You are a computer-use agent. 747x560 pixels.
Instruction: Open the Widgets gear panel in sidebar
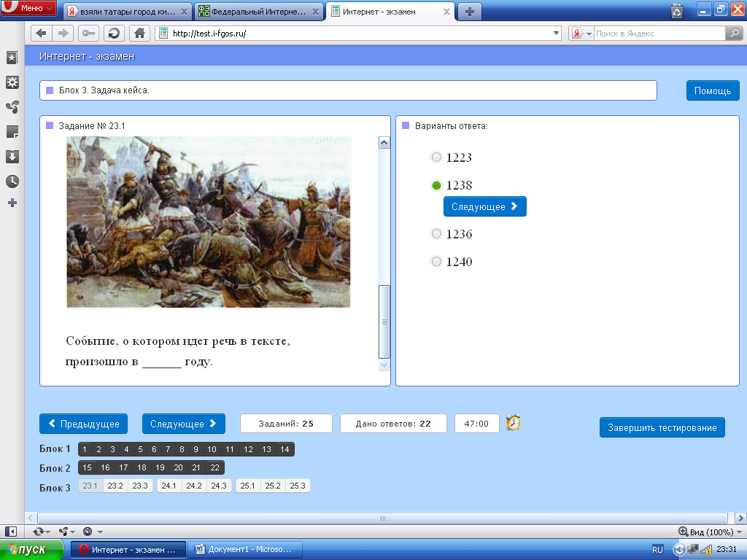(12, 82)
